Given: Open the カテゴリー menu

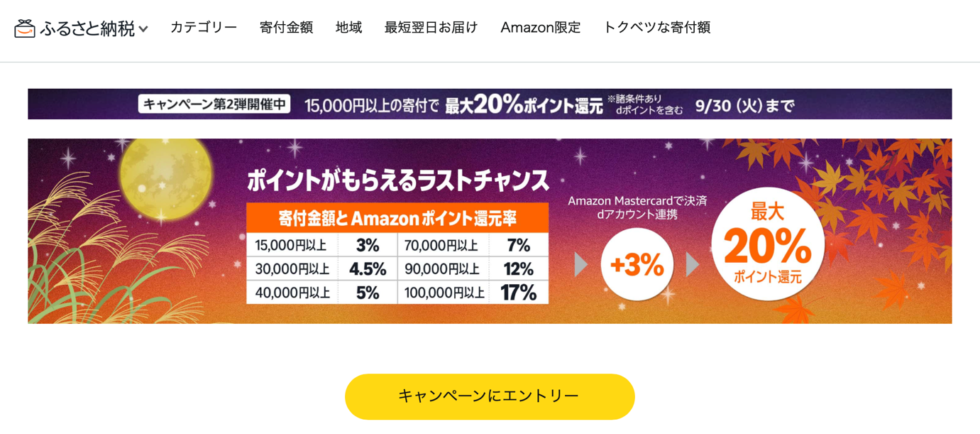Looking at the screenshot, I should (204, 28).
